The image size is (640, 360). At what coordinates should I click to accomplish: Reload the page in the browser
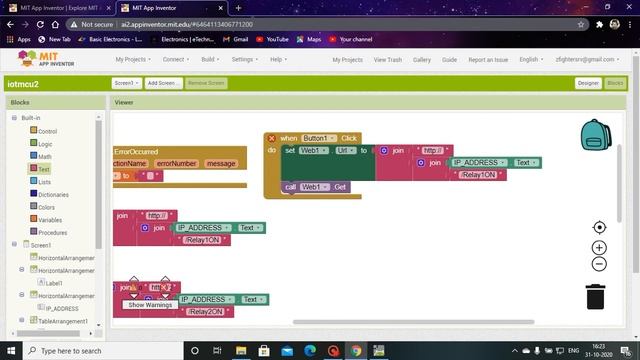coord(40,24)
